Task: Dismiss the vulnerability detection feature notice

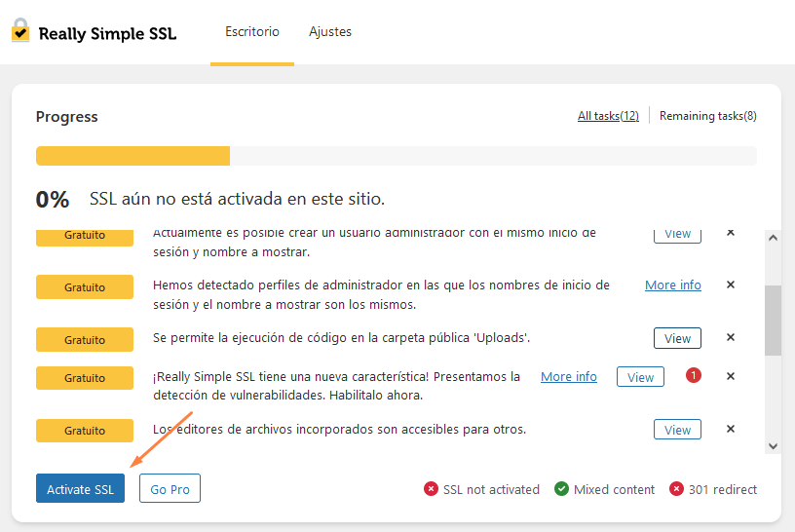Action: point(731,376)
